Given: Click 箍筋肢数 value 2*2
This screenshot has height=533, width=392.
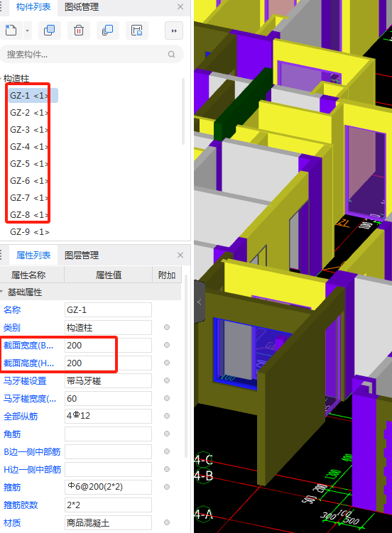Looking at the screenshot, I should pos(108,505).
